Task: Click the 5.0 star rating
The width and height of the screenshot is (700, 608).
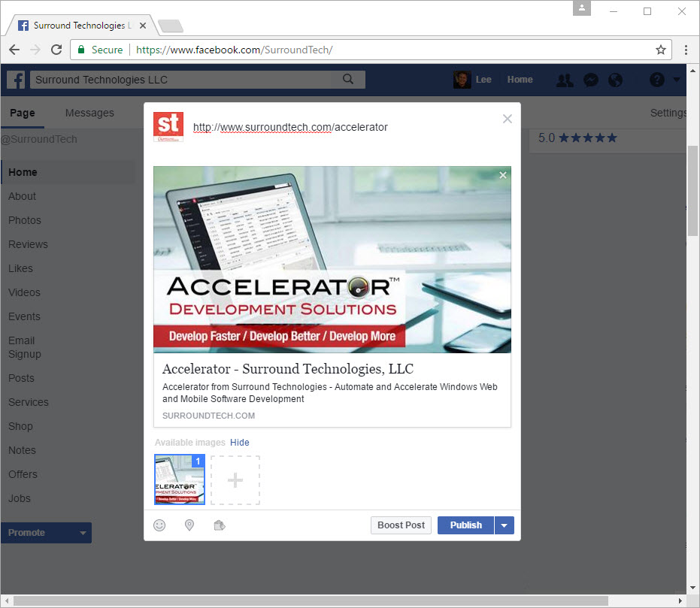Action: tap(577, 138)
